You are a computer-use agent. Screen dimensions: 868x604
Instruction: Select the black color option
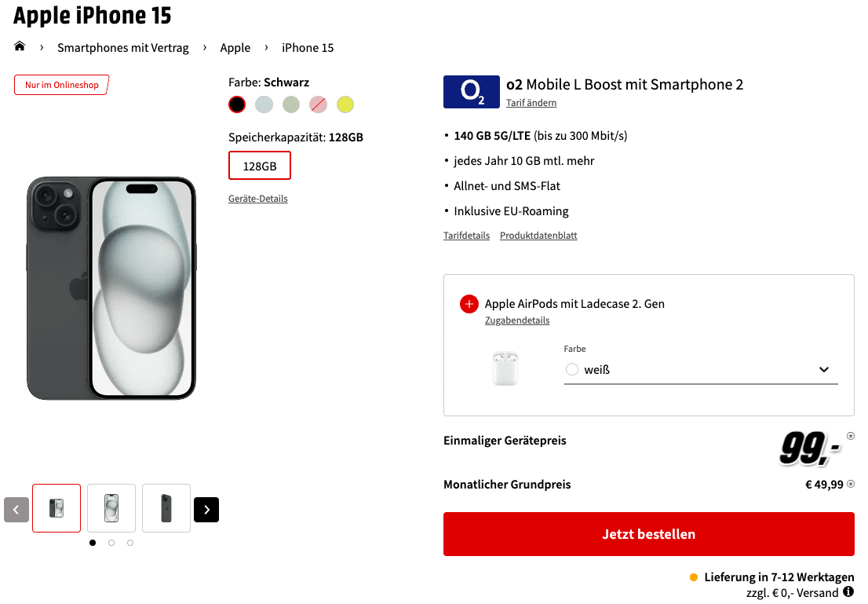tap(237, 104)
